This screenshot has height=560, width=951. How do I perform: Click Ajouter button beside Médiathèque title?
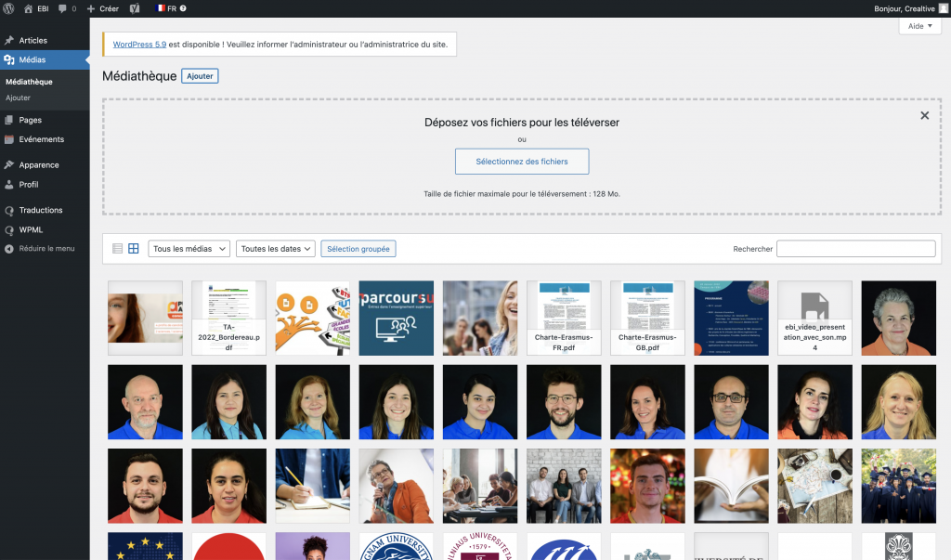200,76
